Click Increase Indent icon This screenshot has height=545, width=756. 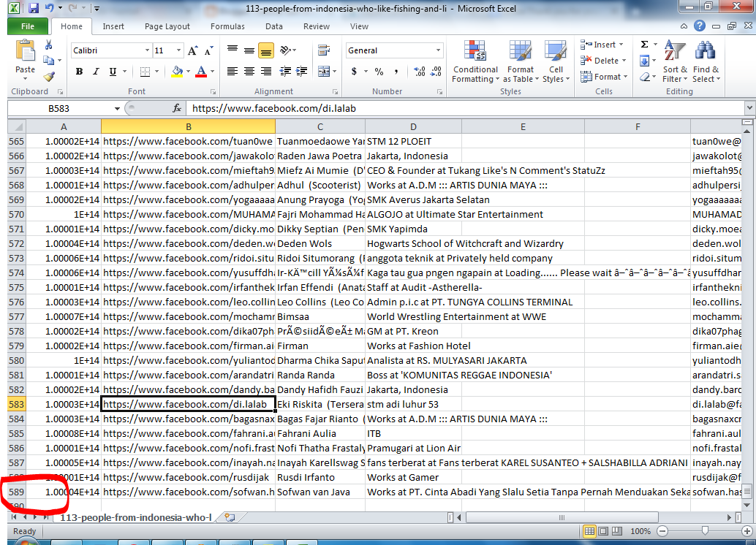pos(302,72)
